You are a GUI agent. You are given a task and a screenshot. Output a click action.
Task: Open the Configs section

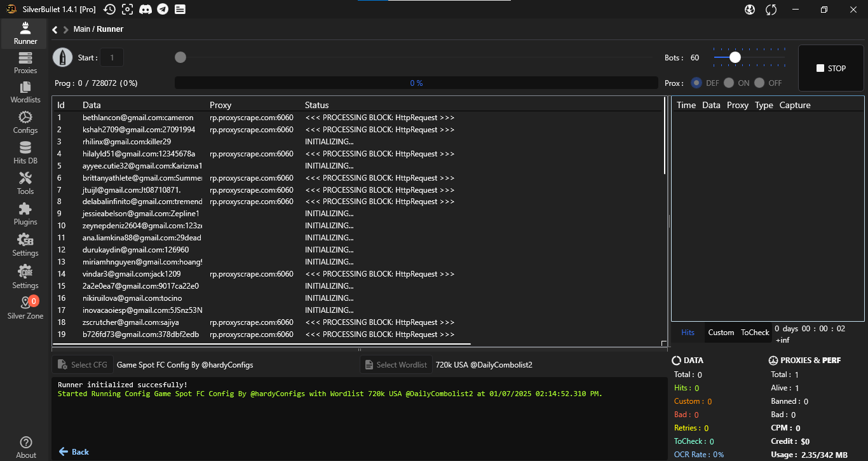tap(25, 123)
